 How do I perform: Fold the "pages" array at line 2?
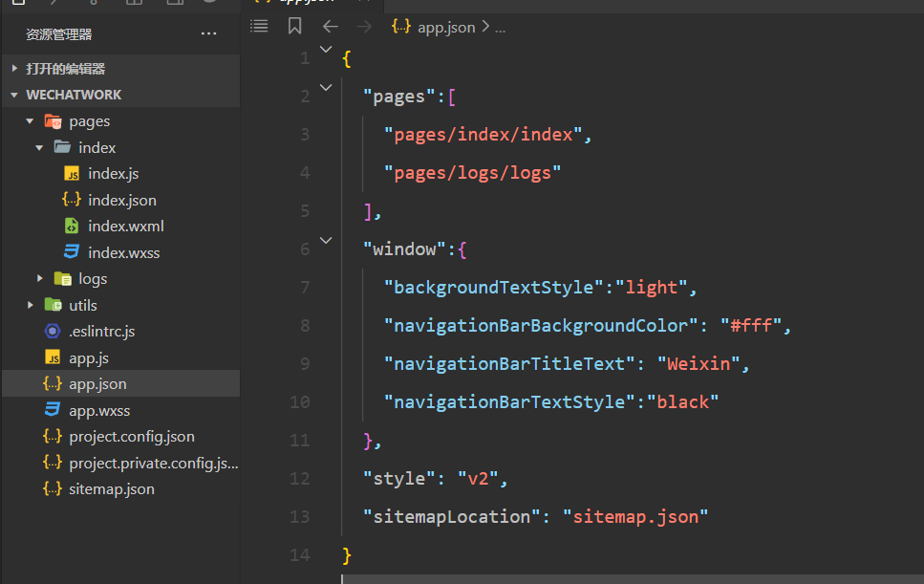click(x=326, y=88)
